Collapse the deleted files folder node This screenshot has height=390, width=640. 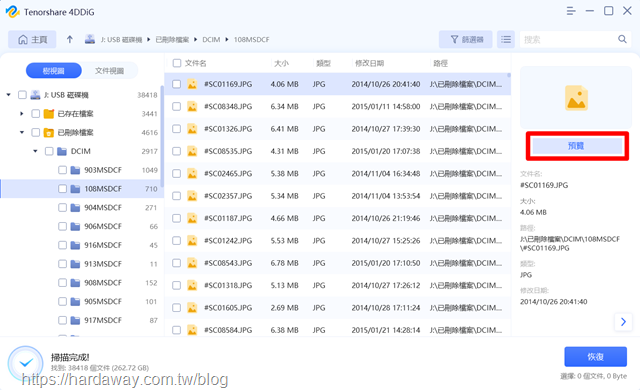point(22,133)
